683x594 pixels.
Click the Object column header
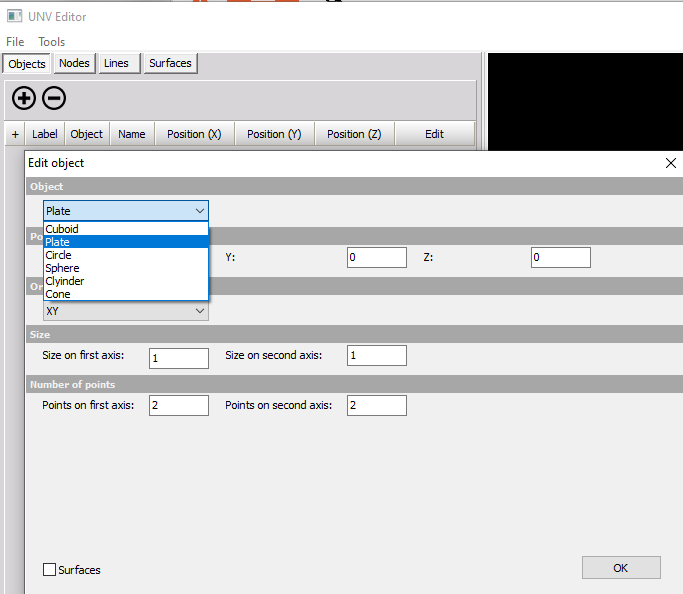87,134
